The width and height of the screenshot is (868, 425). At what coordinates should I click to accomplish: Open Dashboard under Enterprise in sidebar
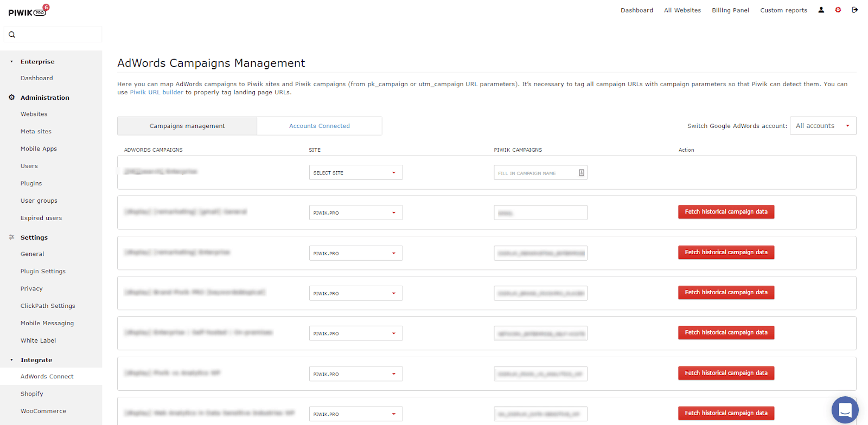coord(37,78)
